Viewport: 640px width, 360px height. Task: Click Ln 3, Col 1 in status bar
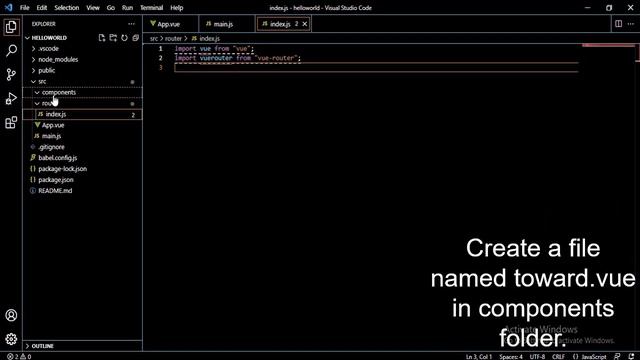(x=479, y=356)
